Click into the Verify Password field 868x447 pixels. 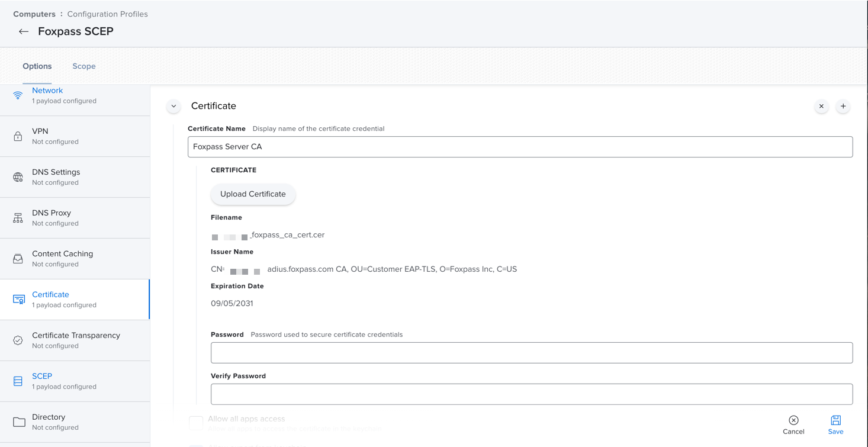pos(532,394)
